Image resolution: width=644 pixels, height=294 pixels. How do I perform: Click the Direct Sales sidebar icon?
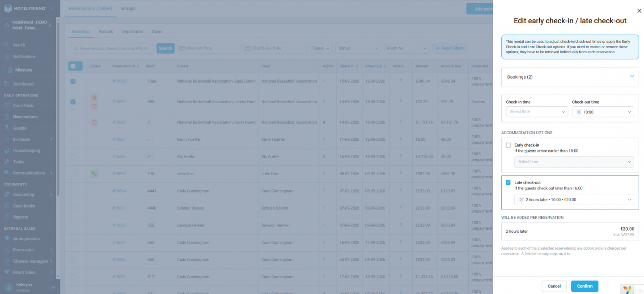(x=7, y=272)
